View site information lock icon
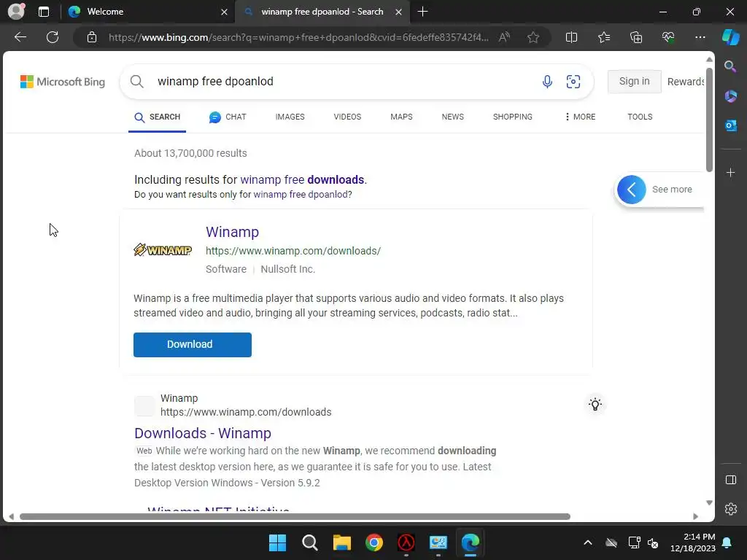Screen dimensions: 747x560 point(92,37)
